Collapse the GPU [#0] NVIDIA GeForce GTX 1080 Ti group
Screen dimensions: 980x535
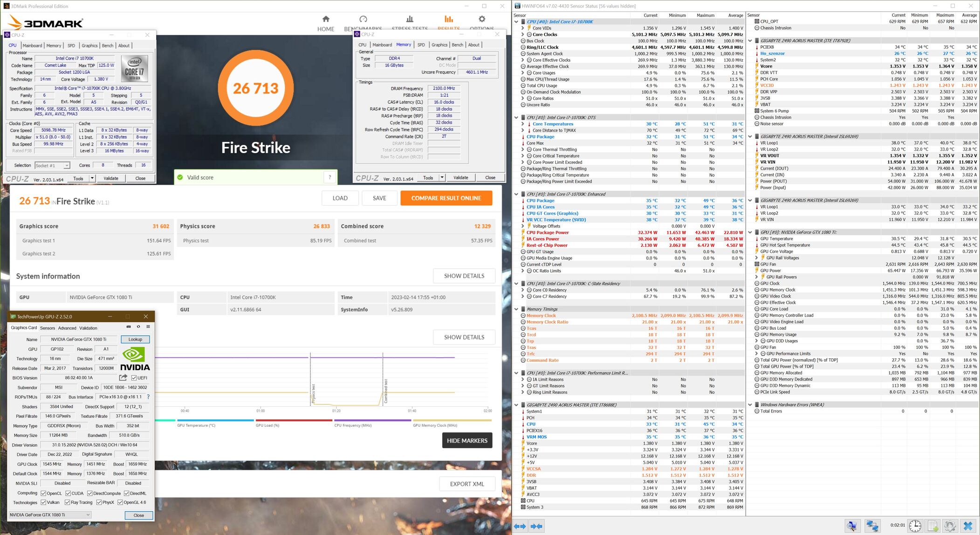click(x=750, y=232)
